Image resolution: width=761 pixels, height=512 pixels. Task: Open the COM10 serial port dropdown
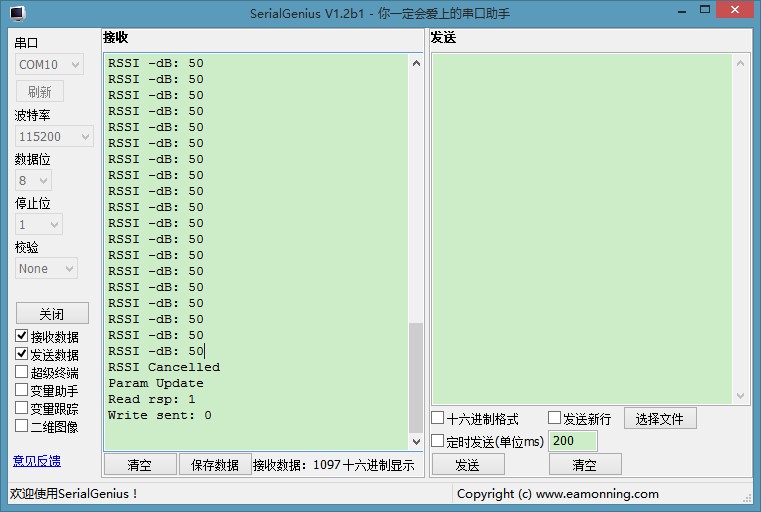pos(49,65)
